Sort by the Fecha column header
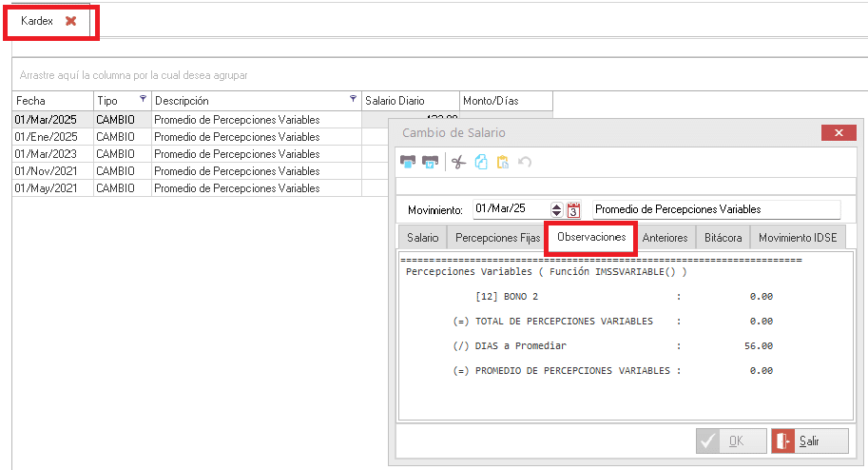Viewport: 868px width, 470px height. (52, 101)
